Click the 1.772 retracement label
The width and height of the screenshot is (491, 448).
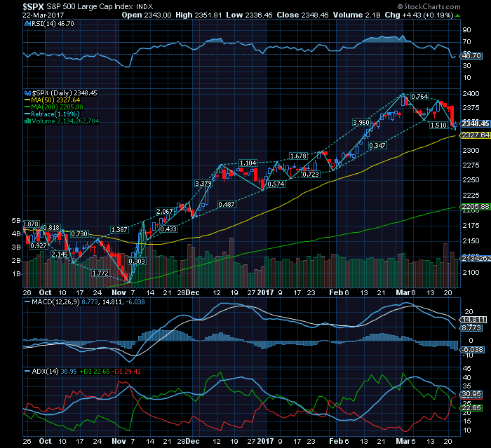(x=100, y=273)
